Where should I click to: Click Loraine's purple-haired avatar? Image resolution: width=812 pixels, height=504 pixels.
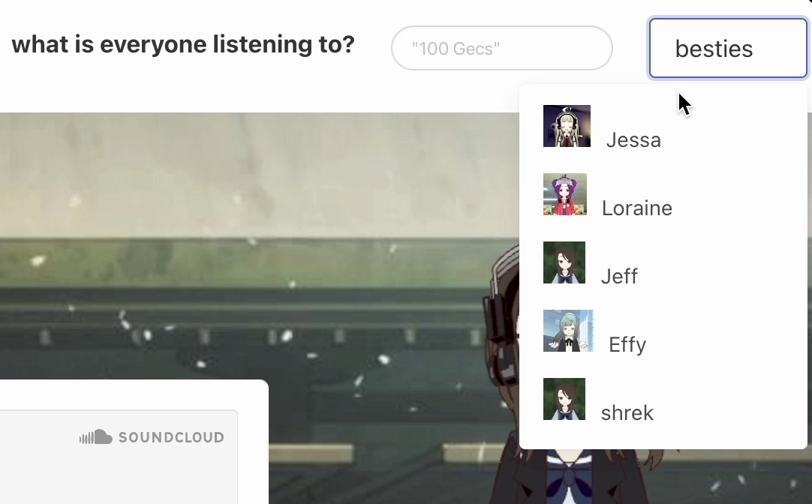565,194
